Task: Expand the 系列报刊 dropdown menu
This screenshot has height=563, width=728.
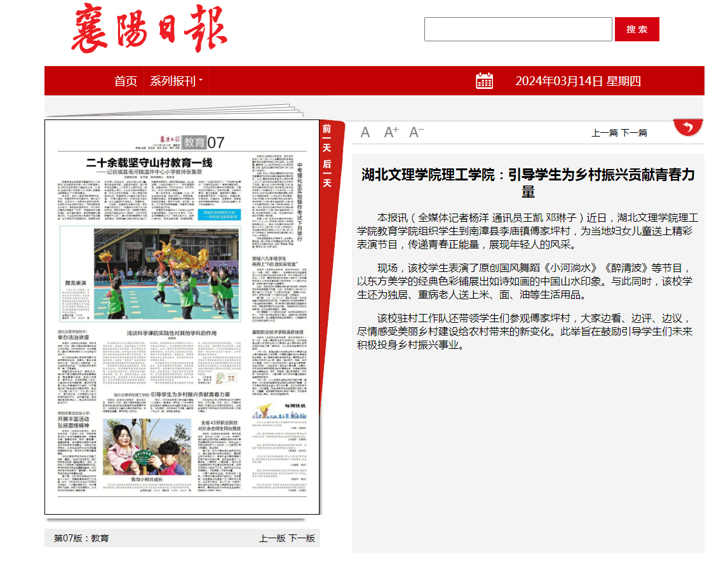Action: pos(177,81)
